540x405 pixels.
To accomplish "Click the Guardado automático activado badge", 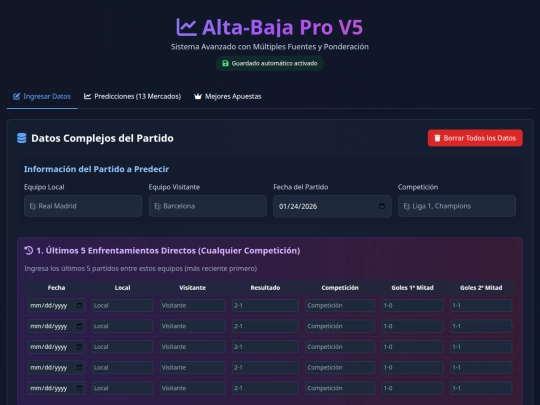I will coord(270,63).
